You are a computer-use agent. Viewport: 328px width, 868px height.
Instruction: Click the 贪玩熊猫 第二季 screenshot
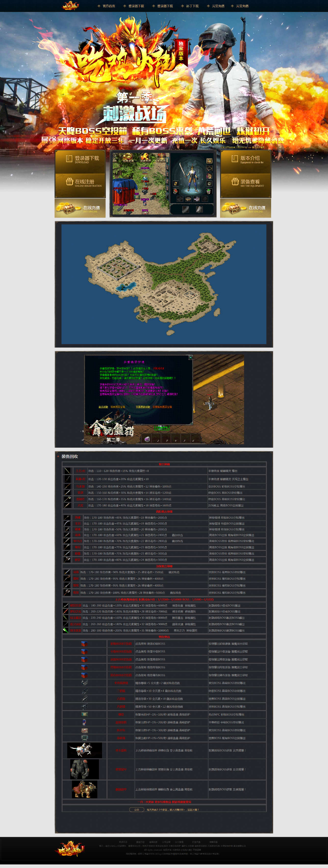164,399
